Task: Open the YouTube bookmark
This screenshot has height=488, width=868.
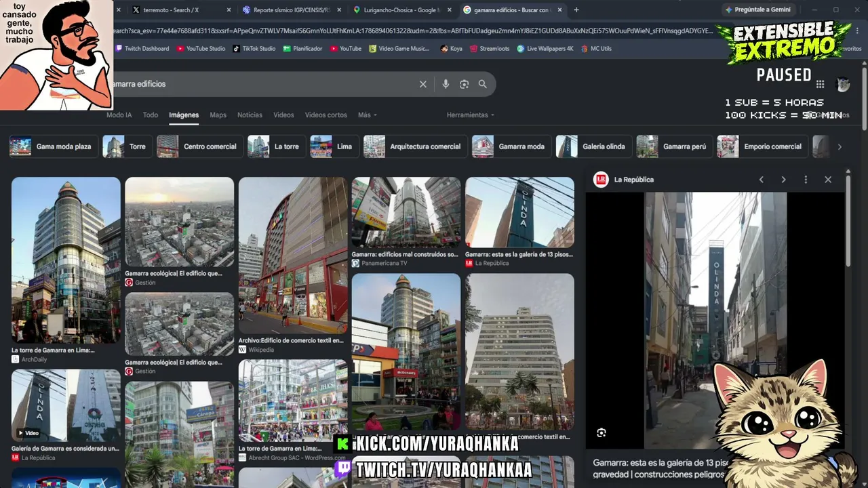Action: (345, 49)
